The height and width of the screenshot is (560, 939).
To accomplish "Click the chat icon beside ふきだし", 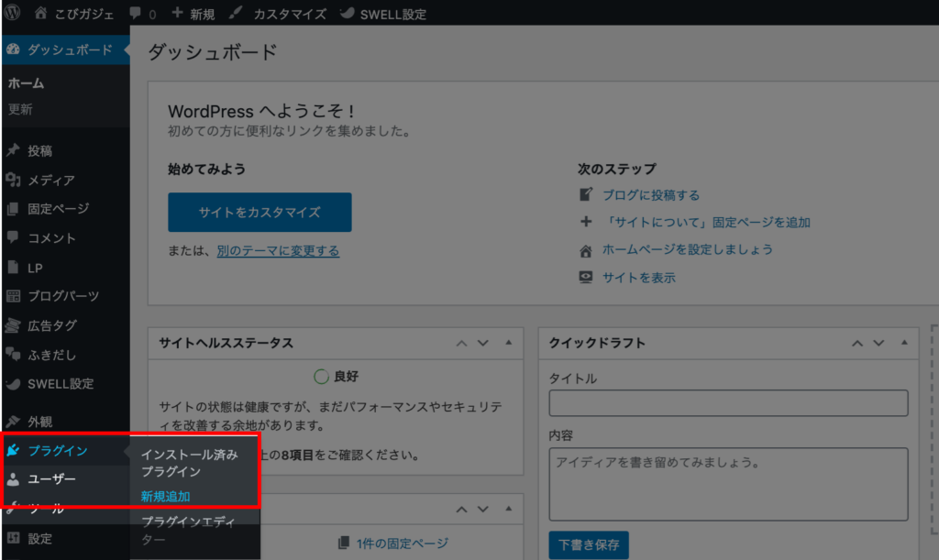I will click(13, 354).
